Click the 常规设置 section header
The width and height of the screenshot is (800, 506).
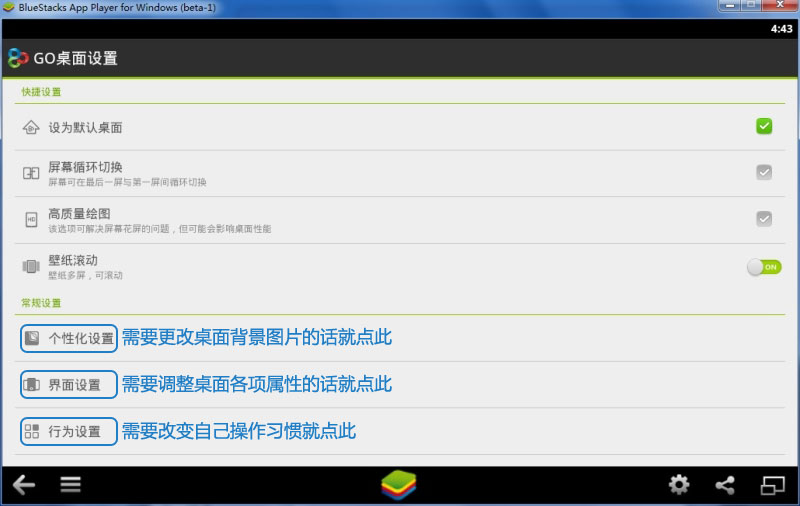tap(41, 303)
